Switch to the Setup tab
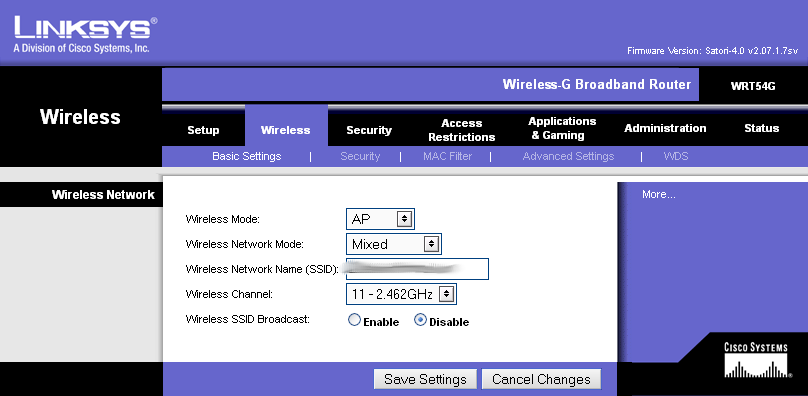808x396 pixels. pyautogui.click(x=203, y=130)
